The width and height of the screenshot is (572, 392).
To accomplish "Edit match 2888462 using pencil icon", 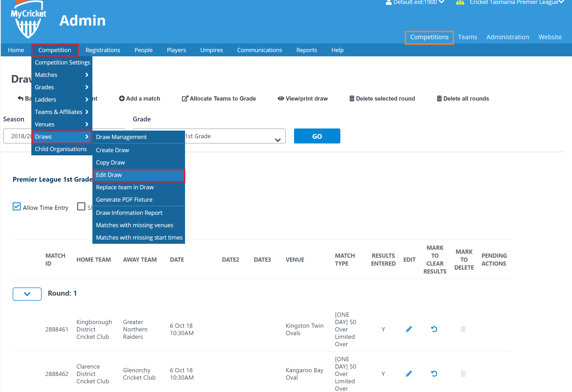I will pyautogui.click(x=409, y=374).
